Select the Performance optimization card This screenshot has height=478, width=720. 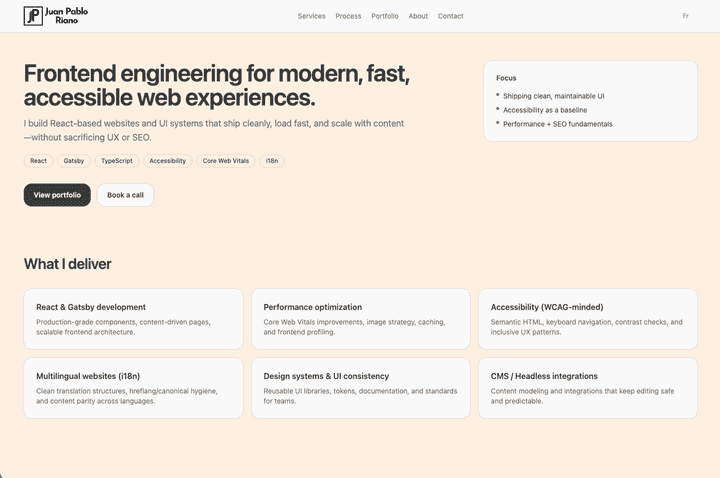[360, 319]
